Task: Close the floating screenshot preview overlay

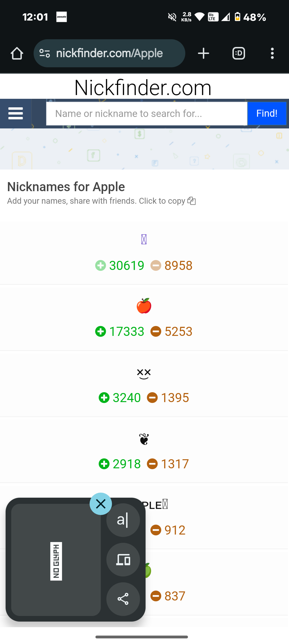Action: [101, 504]
